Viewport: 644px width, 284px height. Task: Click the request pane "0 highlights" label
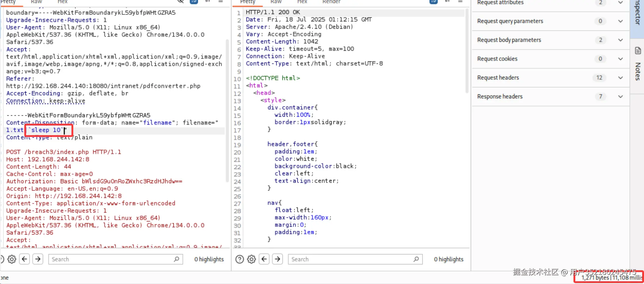tap(209, 259)
